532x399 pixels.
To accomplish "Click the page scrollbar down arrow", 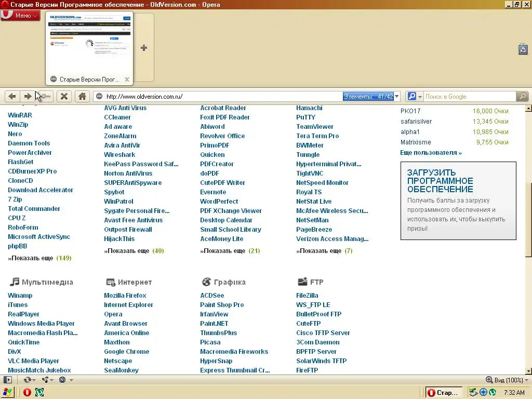I will click(x=528, y=371).
